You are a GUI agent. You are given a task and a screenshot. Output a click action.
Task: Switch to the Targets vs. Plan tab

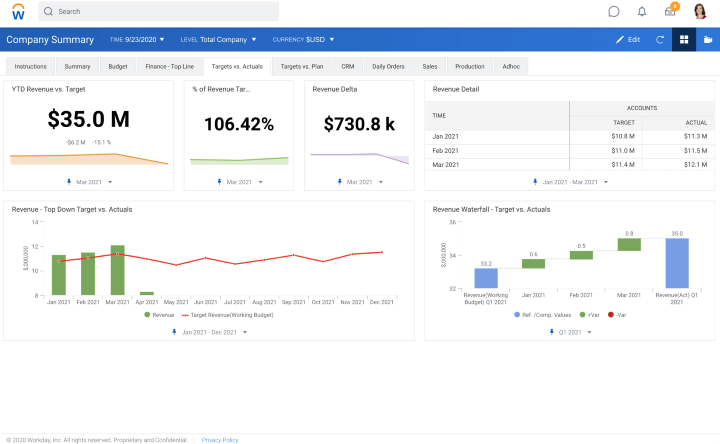(301, 66)
